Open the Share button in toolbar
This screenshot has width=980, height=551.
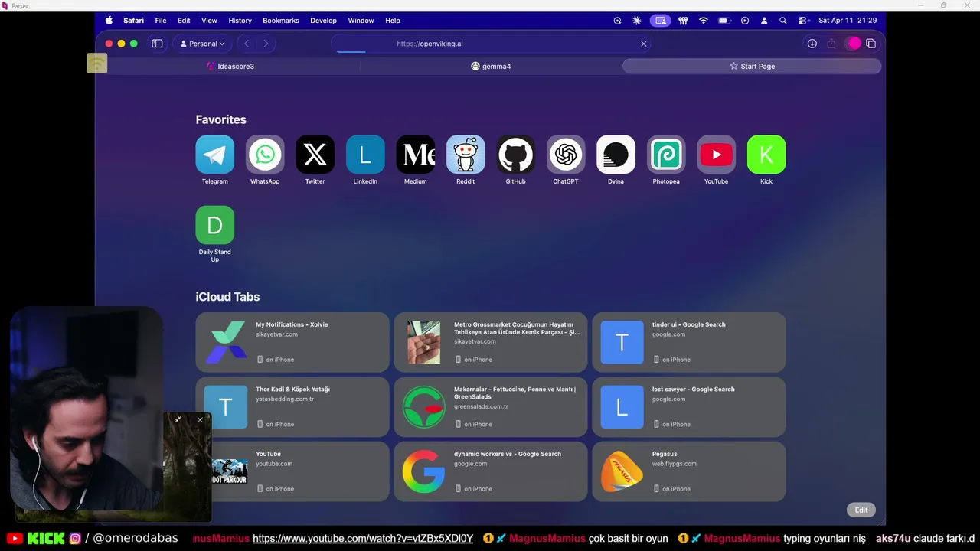(x=831, y=44)
